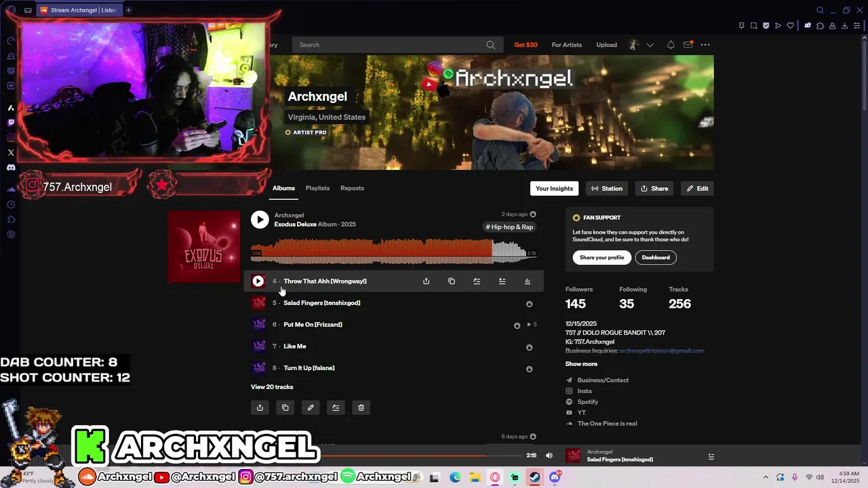Click album Share icon below track list
This screenshot has height=488, width=868.
pyautogui.click(x=260, y=407)
